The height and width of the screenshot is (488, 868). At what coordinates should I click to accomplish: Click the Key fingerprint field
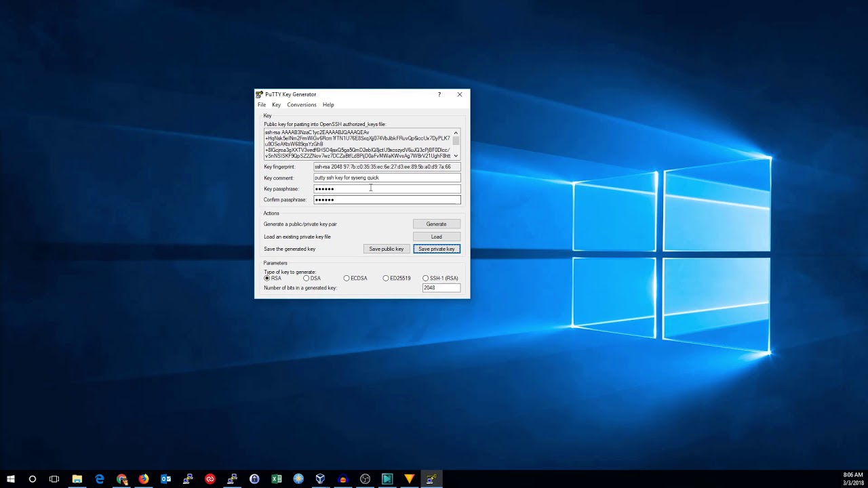click(x=387, y=167)
